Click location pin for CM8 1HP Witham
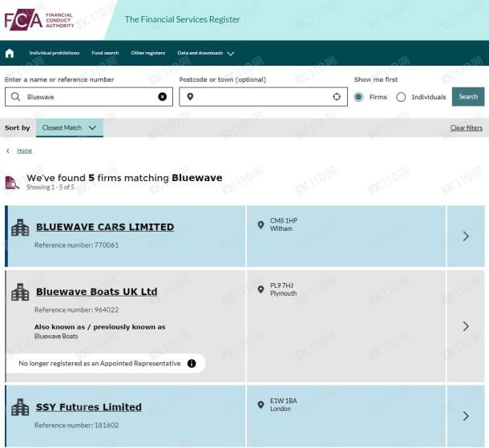Viewport: 489px width, 448px height. tap(261, 224)
